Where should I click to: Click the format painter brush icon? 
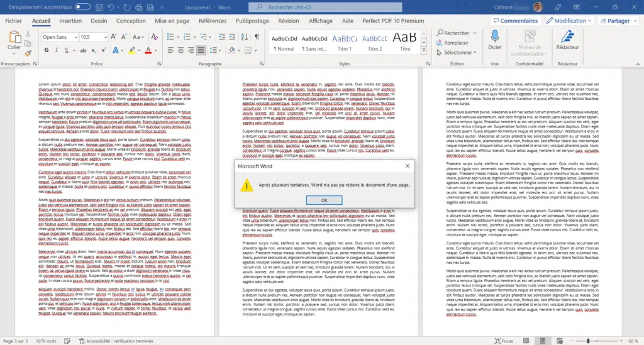[x=28, y=53]
